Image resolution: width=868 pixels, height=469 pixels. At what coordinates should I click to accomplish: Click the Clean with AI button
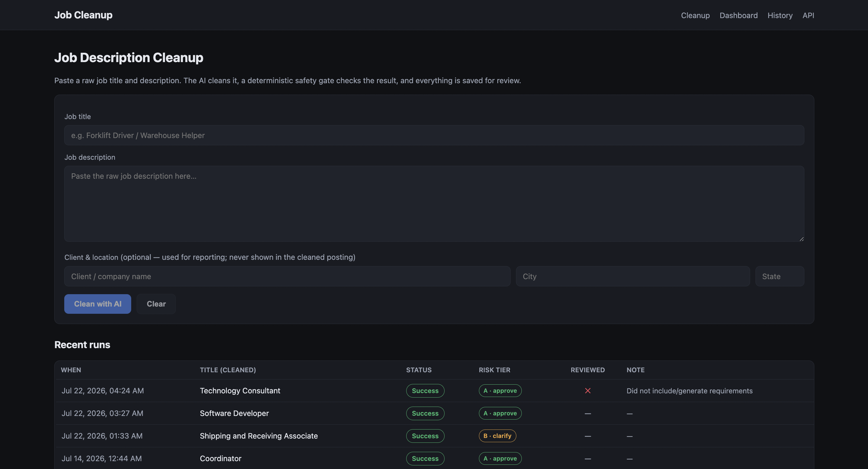click(x=97, y=304)
